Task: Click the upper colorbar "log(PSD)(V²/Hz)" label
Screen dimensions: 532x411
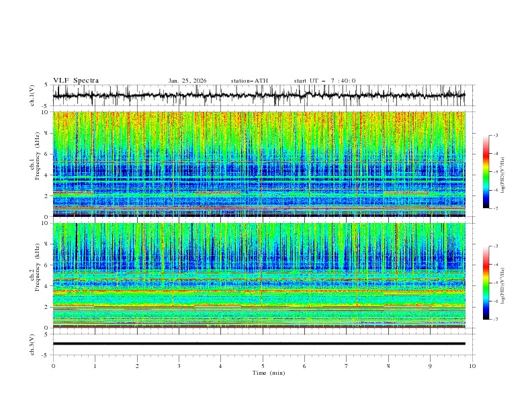Action: coord(503,175)
